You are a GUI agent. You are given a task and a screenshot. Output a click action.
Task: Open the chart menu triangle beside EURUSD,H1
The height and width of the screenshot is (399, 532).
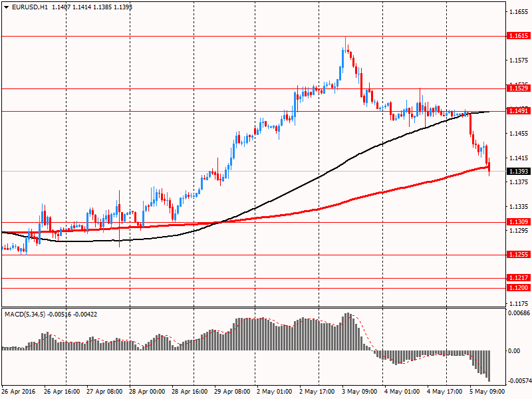coord(7,7)
